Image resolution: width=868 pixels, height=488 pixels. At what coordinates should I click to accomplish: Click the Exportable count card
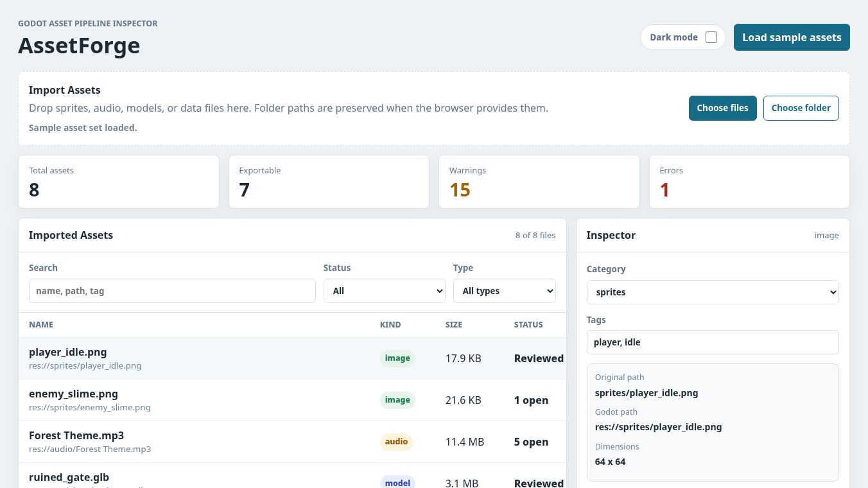[329, 182]
